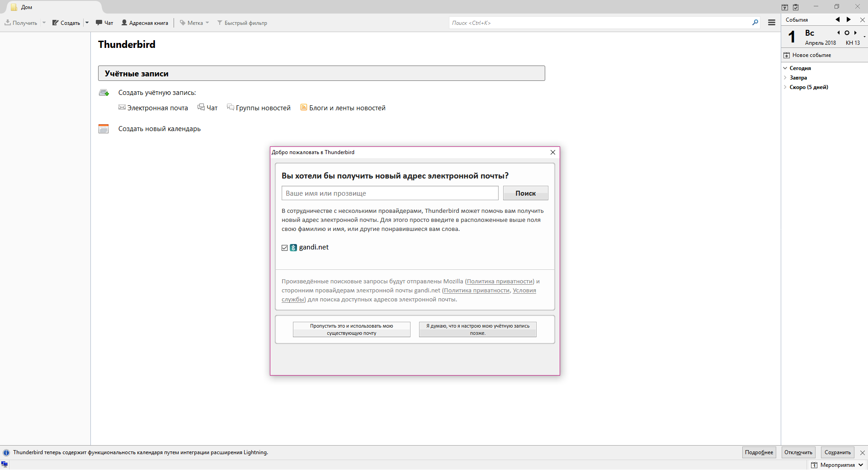Click the Чат account link
The width and height of the screenshot is (868, 470).
[208, 108]
